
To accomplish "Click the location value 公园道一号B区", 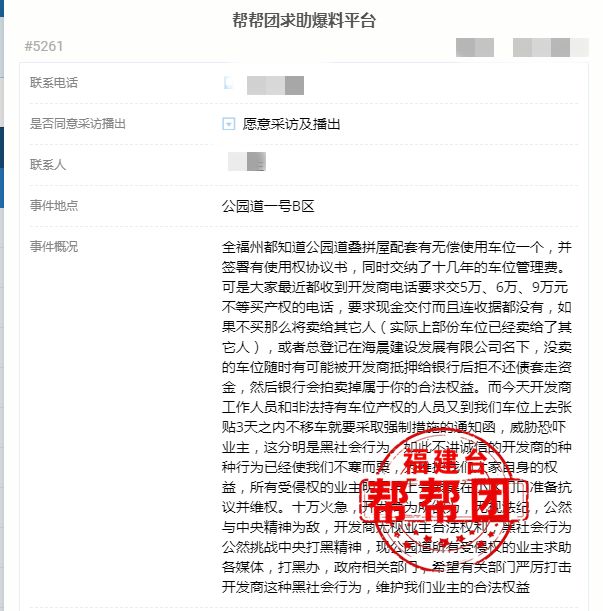I will 268,206.
